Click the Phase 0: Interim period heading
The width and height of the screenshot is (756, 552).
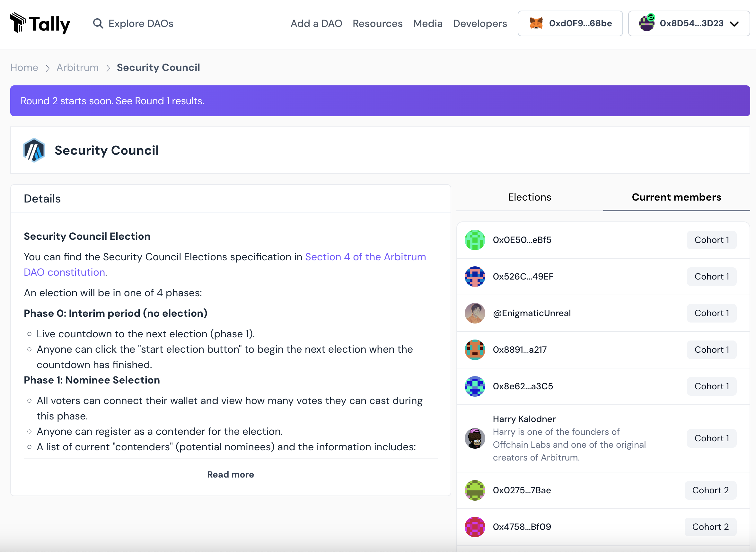click(116, 314)
